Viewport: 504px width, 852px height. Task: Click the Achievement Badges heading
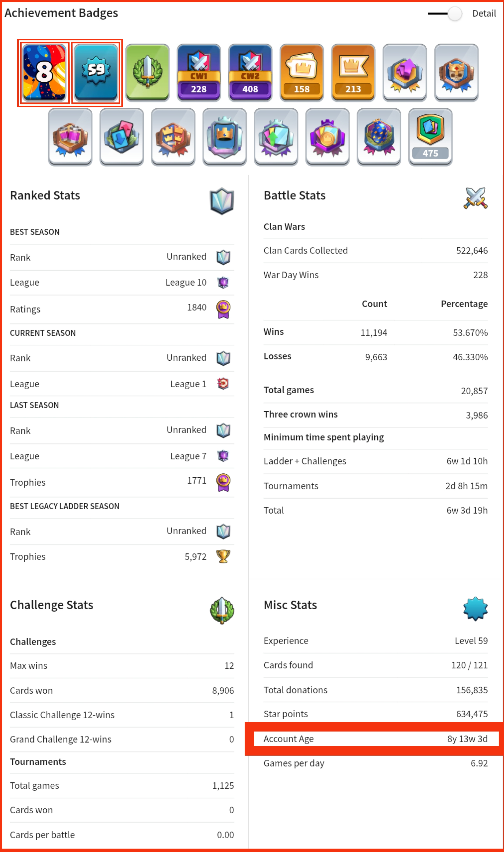(61, 13)
